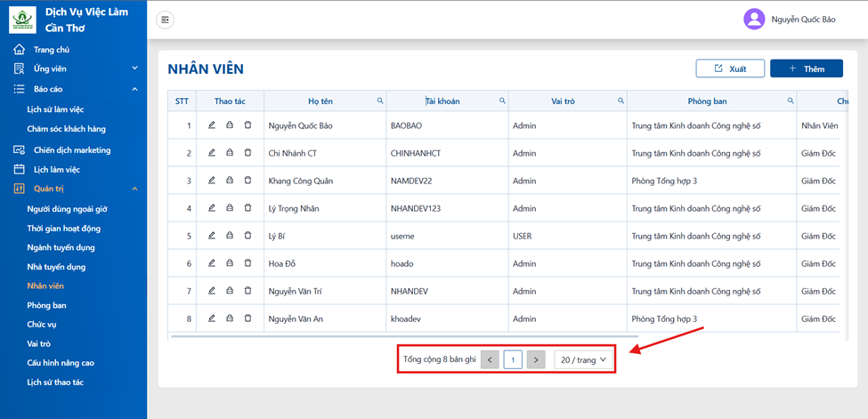Click the STT column header
Image resolution: width=868 pixels, height=419 pixels.
click(183, 101)
